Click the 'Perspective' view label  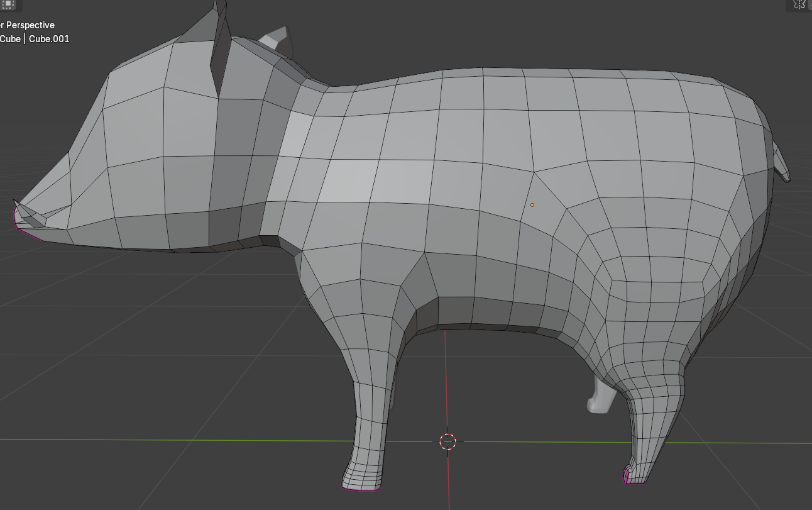coord(30,25)
